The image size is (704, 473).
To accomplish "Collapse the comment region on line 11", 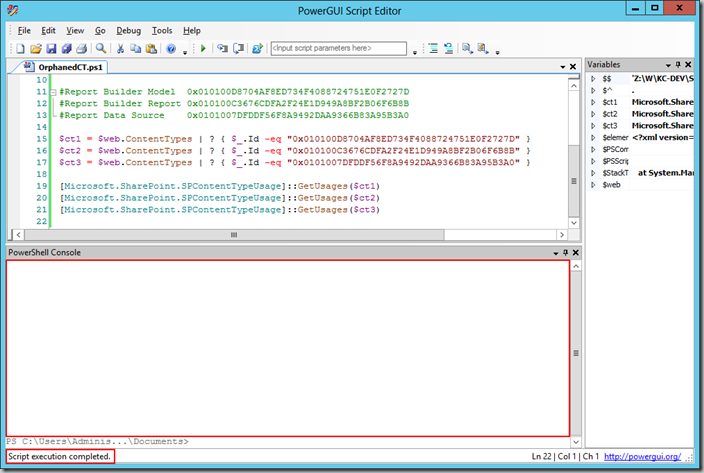I will coord(53,92).
